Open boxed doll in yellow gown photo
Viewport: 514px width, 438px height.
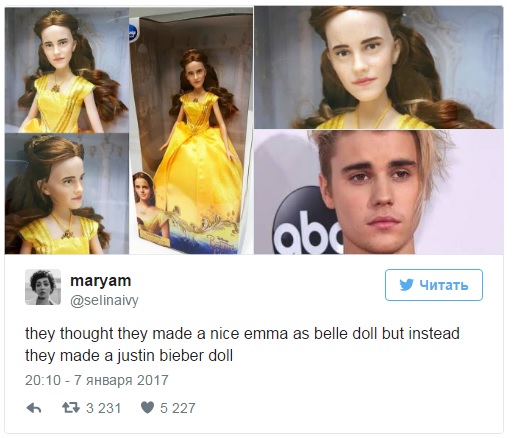point(191,131)
